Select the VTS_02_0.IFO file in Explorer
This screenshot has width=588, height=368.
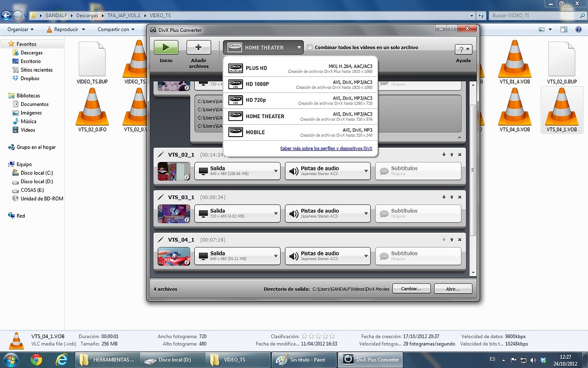pos(92,110)
